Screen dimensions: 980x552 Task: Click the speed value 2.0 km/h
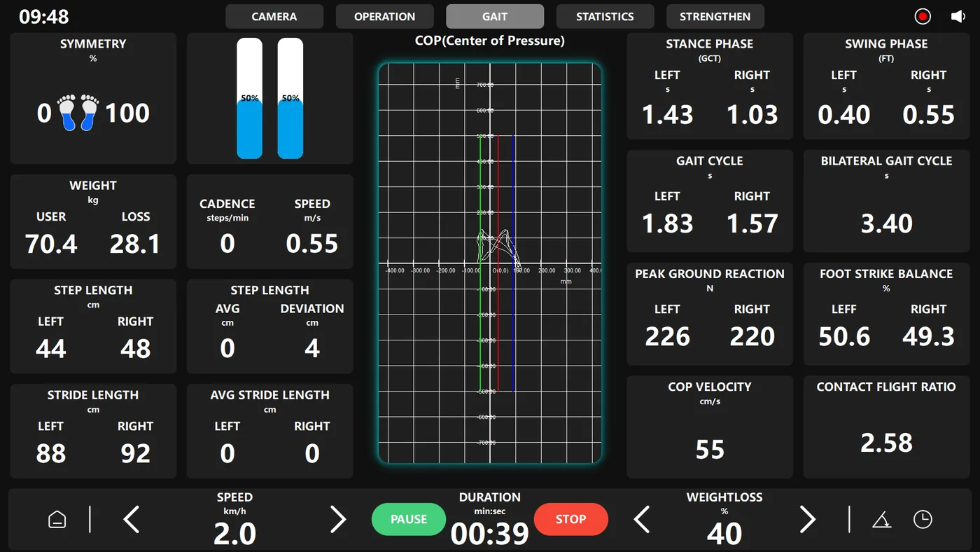click(x=234, y=534)
